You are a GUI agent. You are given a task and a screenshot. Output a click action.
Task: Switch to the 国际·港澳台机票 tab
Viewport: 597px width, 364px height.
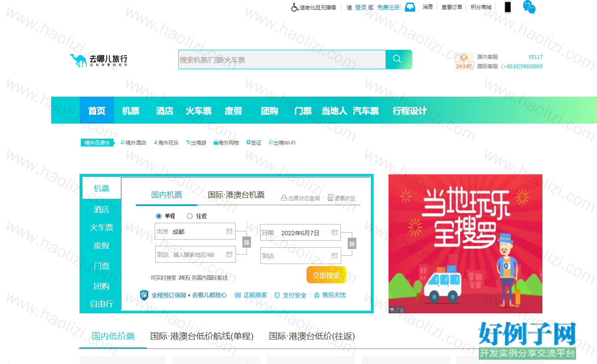[x=236, y=195]
